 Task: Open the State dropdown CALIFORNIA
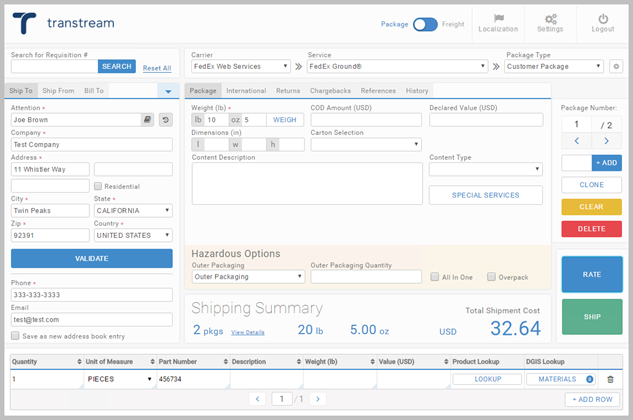[133, 210]
